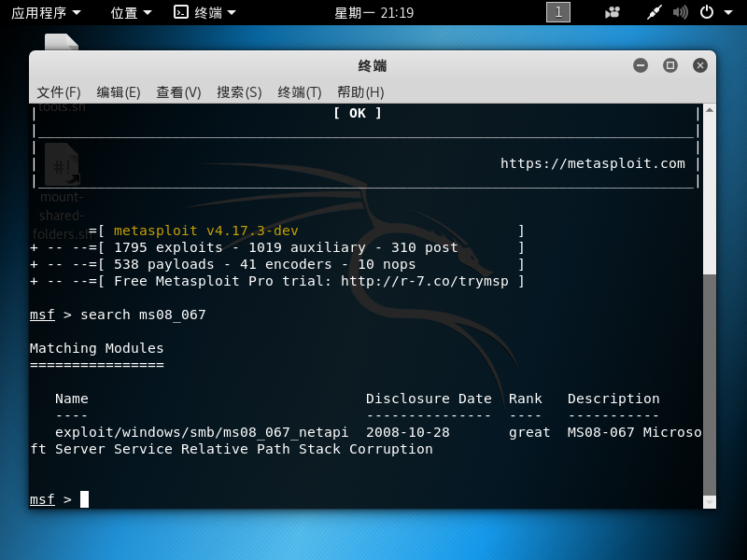
Task: Click the 1795 exploits statistics line
Action: click(277, 247)
